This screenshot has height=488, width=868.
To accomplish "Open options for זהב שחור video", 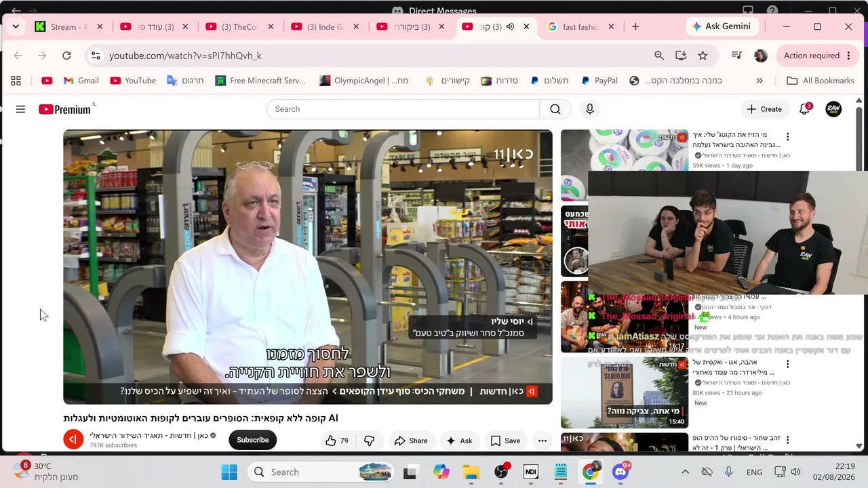I will pos(787,441).
